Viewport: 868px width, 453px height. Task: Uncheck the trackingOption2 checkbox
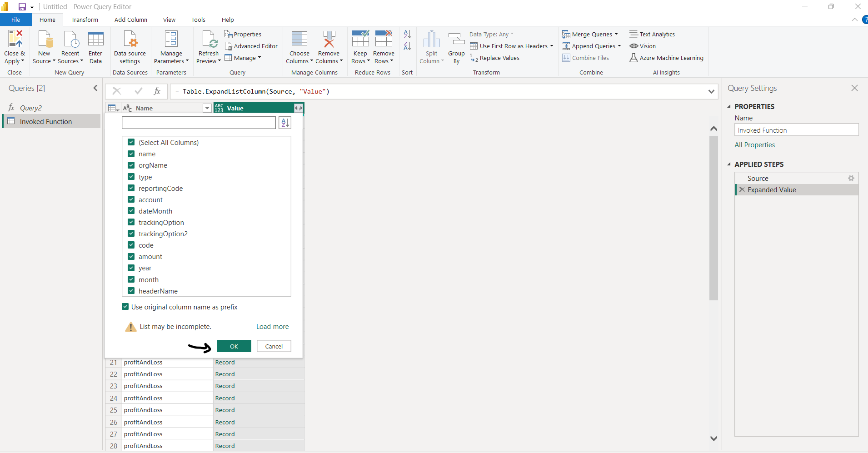tap(131, 234)
